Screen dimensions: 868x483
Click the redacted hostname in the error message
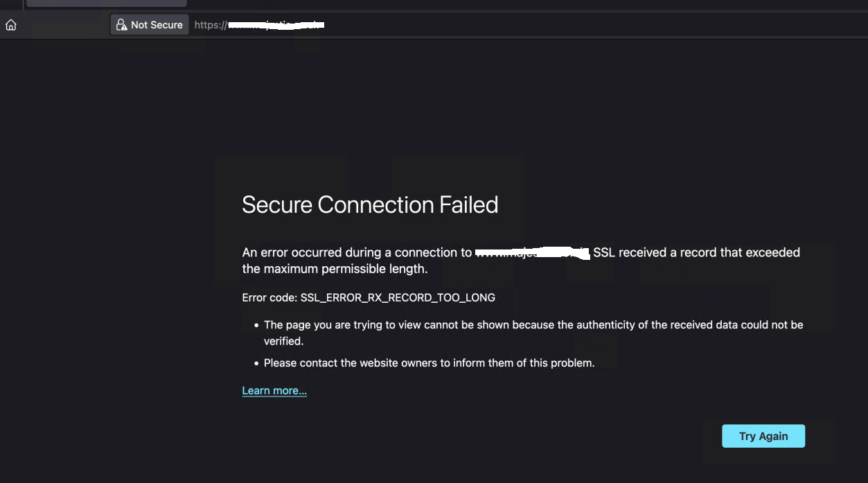(x=532, y=253)
